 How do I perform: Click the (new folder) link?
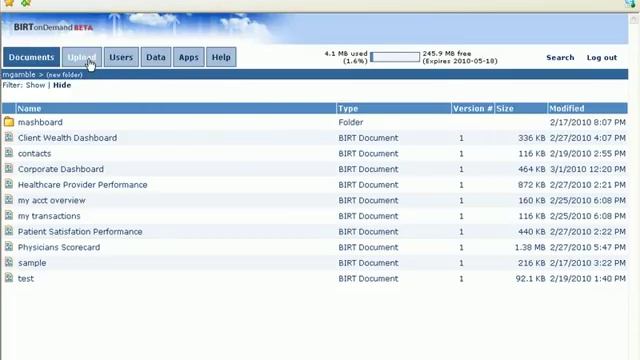[64, 75]
